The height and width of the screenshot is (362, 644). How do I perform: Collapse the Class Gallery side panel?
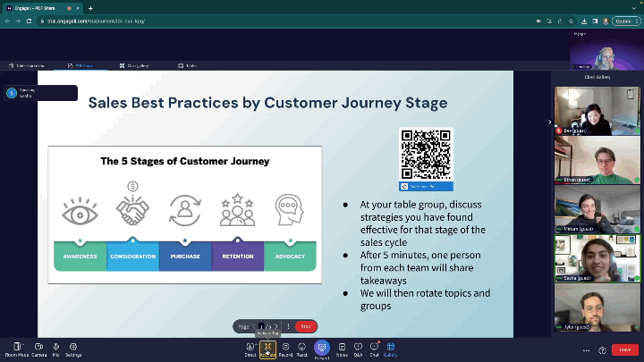[x=550, y=122]
